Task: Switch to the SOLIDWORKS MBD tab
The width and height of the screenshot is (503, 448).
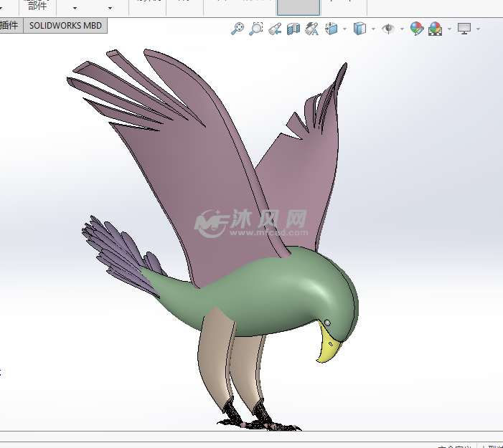Action: (65, 26)
